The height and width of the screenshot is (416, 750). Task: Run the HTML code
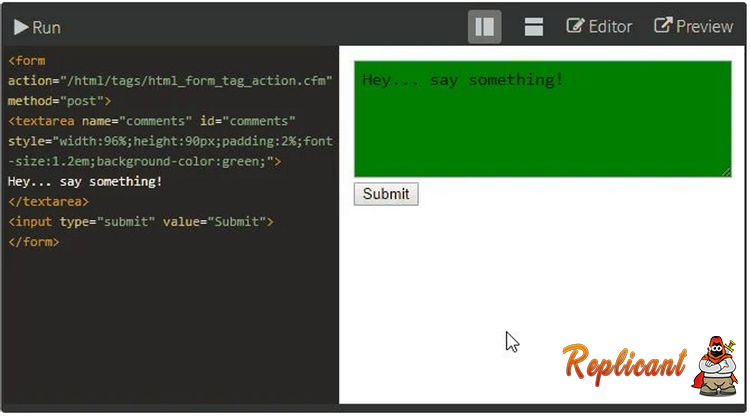pyautogui.click(x=37, y=27)
